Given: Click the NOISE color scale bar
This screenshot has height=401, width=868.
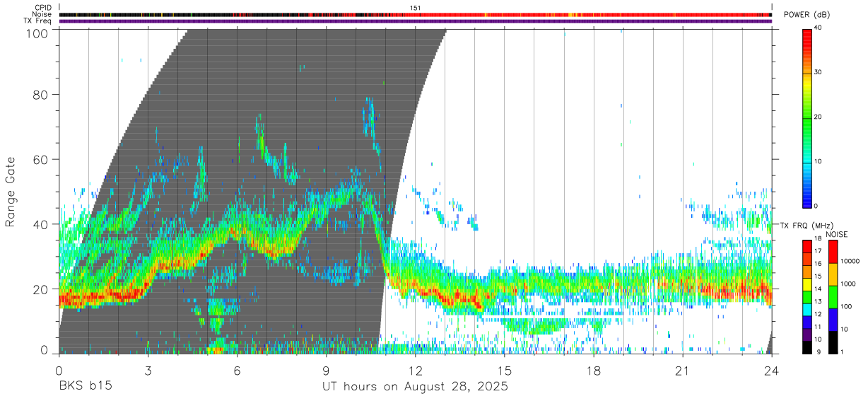Looking at the screenshot, I should [x=833, y=297].
